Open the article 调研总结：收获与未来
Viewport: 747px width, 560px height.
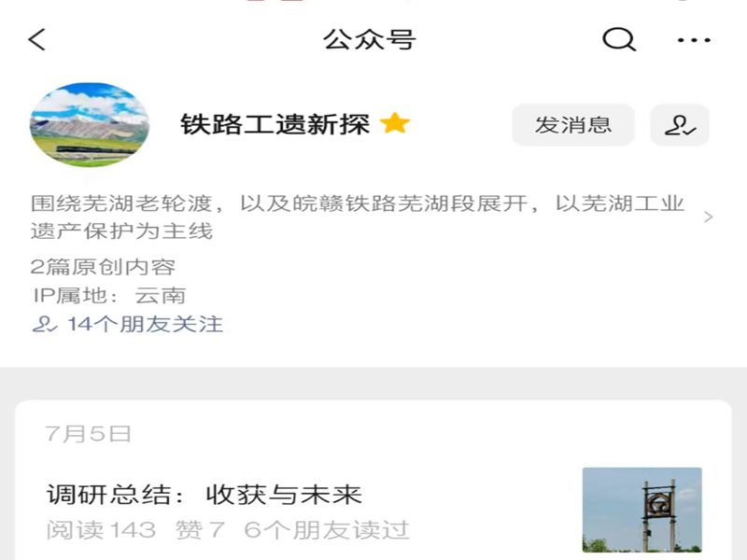[x=204, y=495]
